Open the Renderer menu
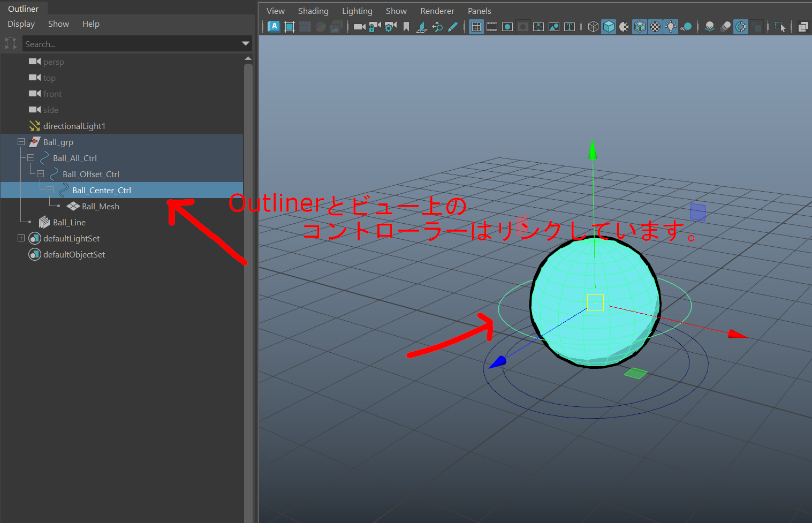Viewport: 812px width, 523px height. 437,11
